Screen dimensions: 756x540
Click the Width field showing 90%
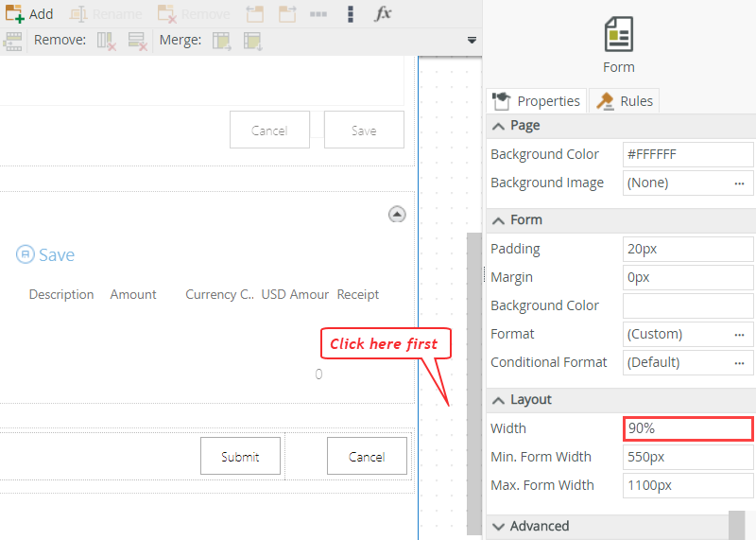pyautogui.click(x=688, y=428)
